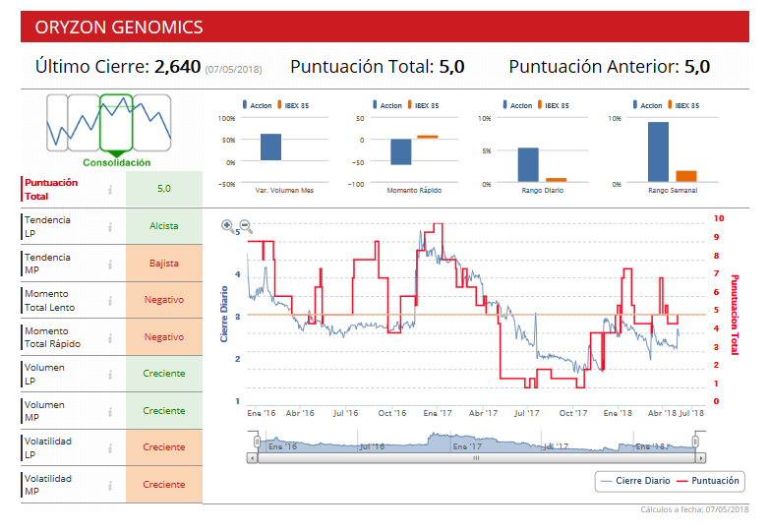Click Tendencia LP value Alcista
The width and height of the screenshot is (769, 532).
(164, 226)
